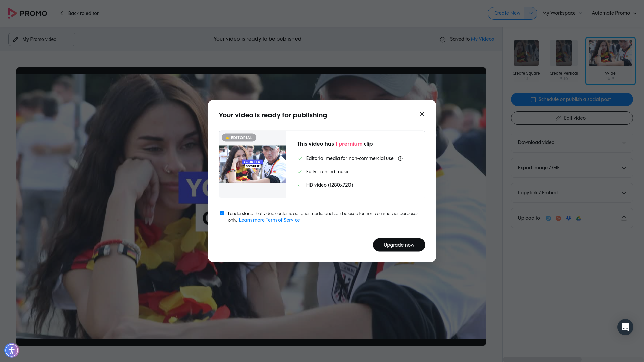Uncheck the editorial media agreement checkbox
This screenshot has width=644, height=362.
pos(222,213)
